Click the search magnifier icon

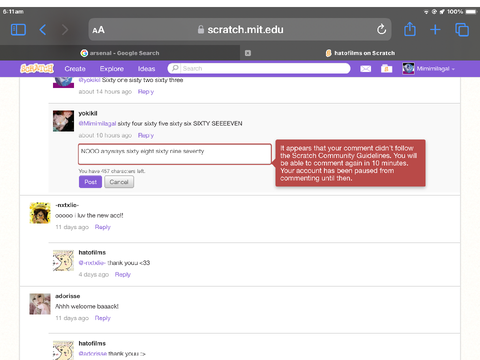pos(175,68)
